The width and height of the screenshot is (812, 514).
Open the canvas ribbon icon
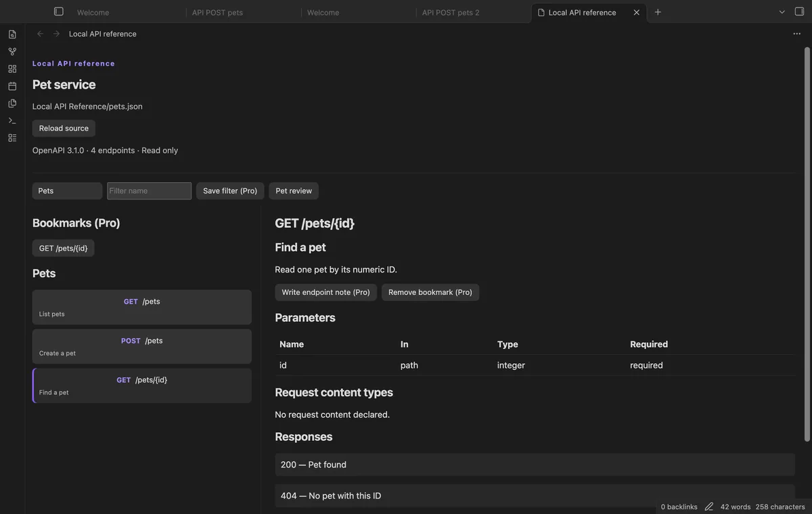[x=12, y=69]
